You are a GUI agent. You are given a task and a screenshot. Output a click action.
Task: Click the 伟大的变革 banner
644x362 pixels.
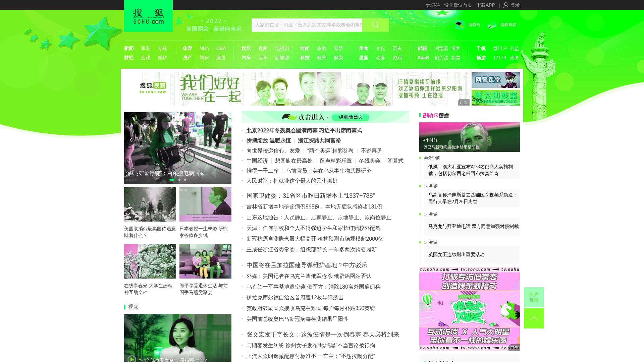coord(496,98)
